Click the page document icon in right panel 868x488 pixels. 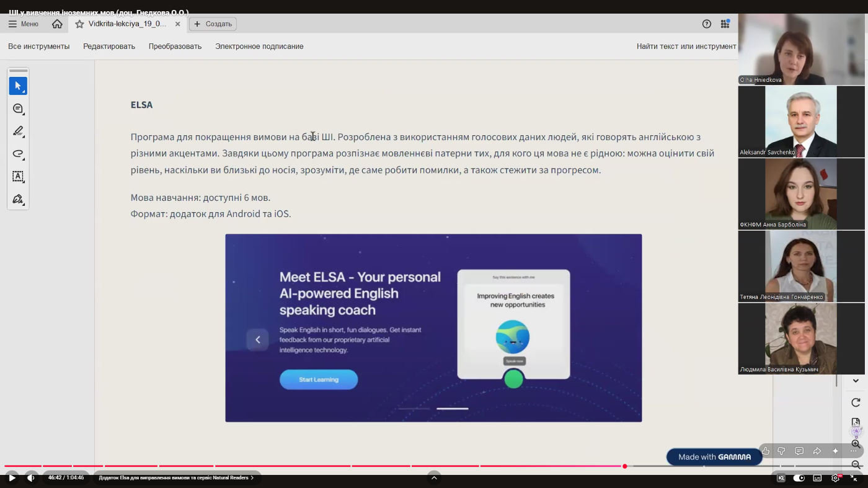click(x=856, y=422)
